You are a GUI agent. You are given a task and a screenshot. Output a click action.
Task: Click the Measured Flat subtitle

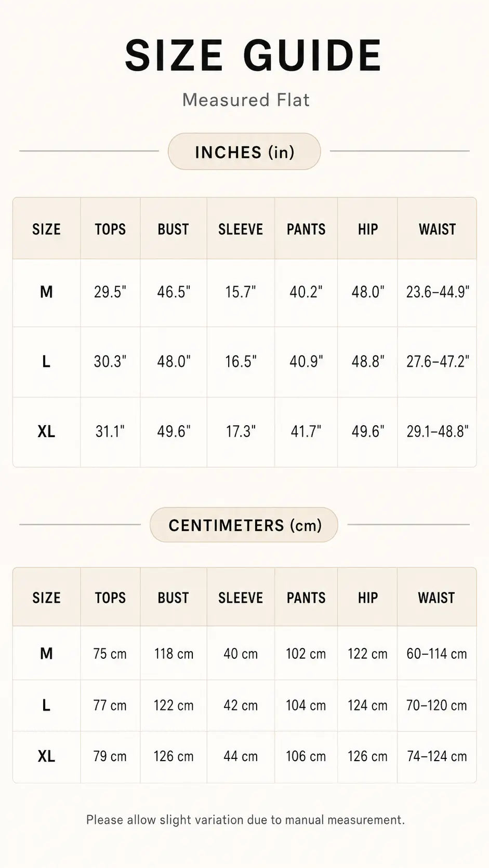(246, 100)
